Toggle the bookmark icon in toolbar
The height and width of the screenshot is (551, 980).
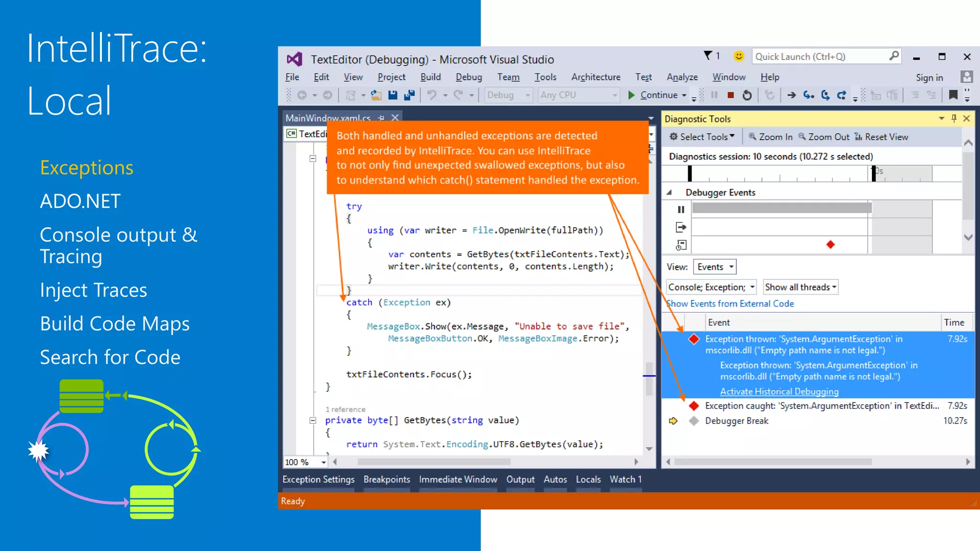[953, 95]
